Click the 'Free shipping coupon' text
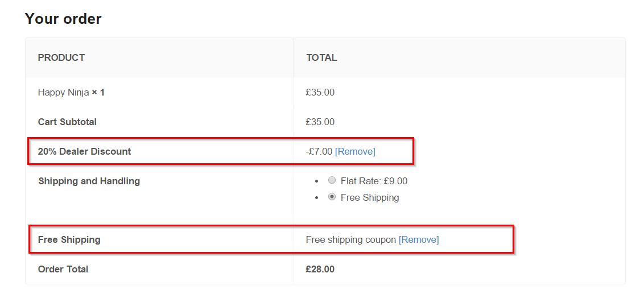This screenshot has width=644, height=298. coord(351,239)
